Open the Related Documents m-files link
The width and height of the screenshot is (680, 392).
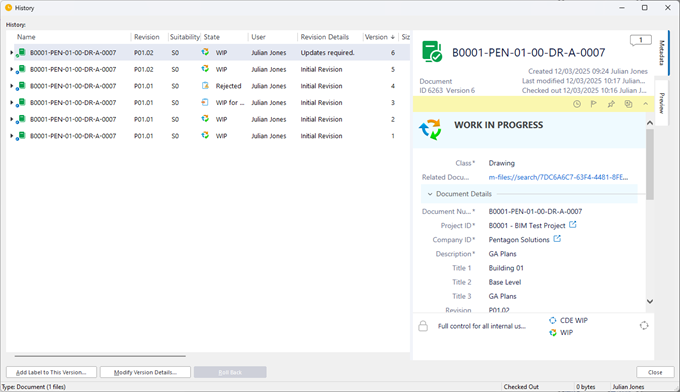tap(558, 177)
